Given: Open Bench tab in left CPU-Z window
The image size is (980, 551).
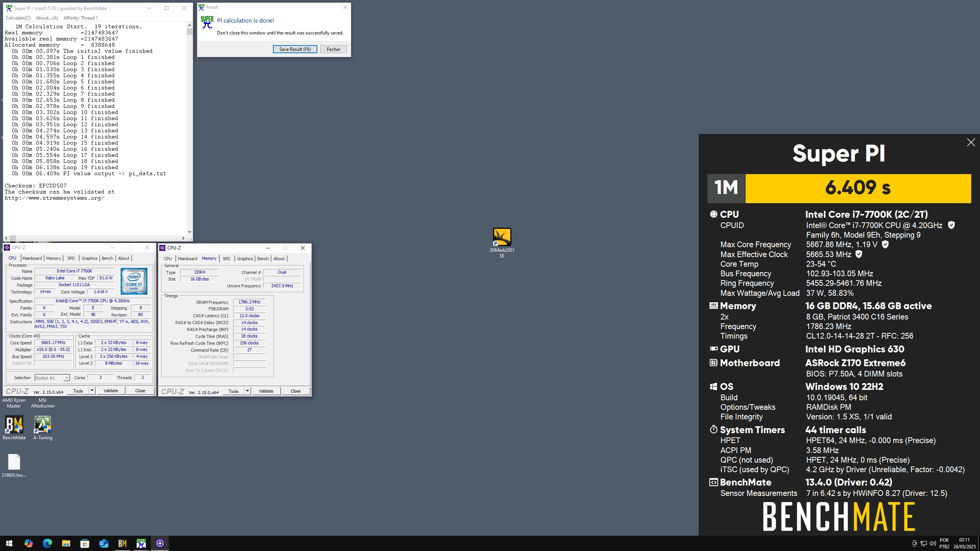Looking at the screenshot, I should tap(108, 258).
